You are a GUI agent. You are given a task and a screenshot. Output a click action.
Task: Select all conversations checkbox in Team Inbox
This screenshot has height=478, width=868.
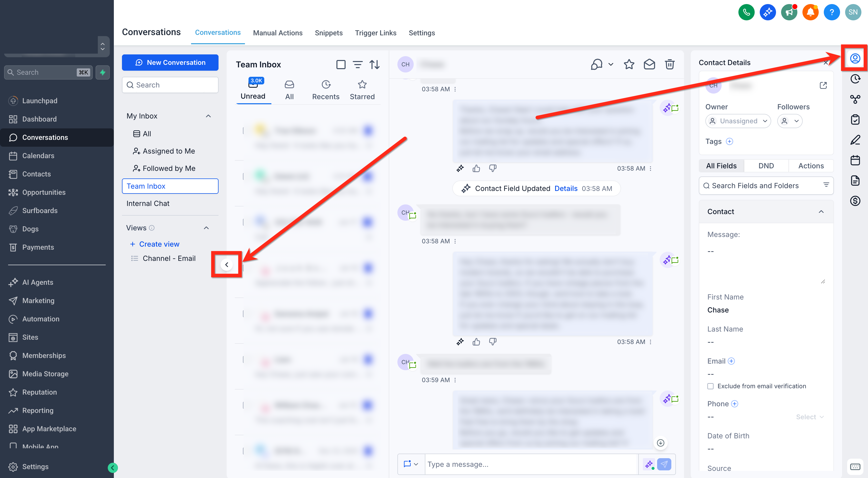pos(341,64)
